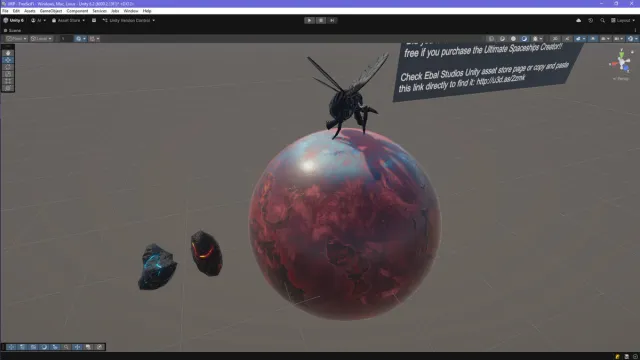Select the Hand (View) tool
The width and height of the screenshot is (640, 360).
click(x=8, y=53)
